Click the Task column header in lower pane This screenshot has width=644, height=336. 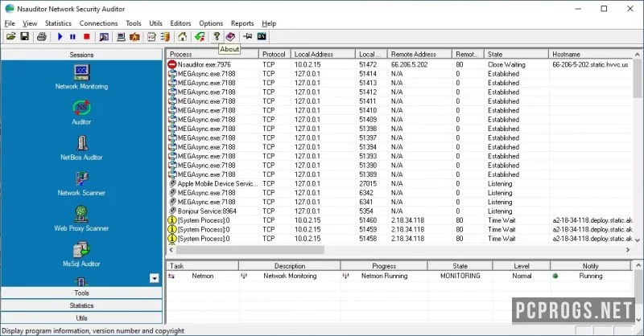coord(203,266)
